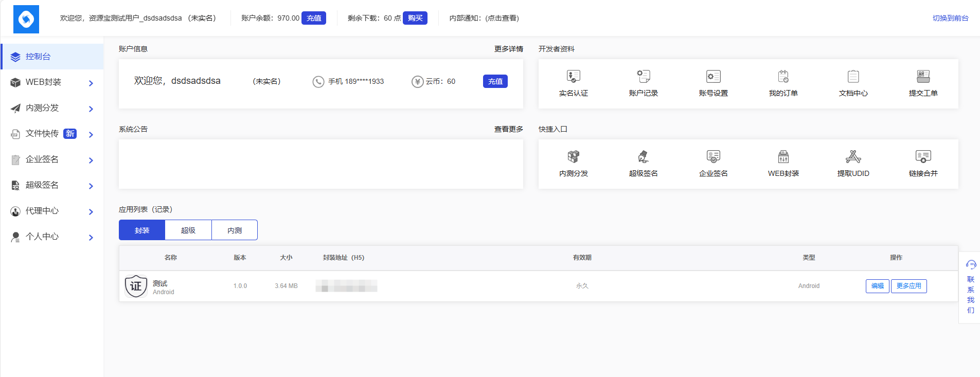Click the phone icon beside 手机 number

point(318,82)
